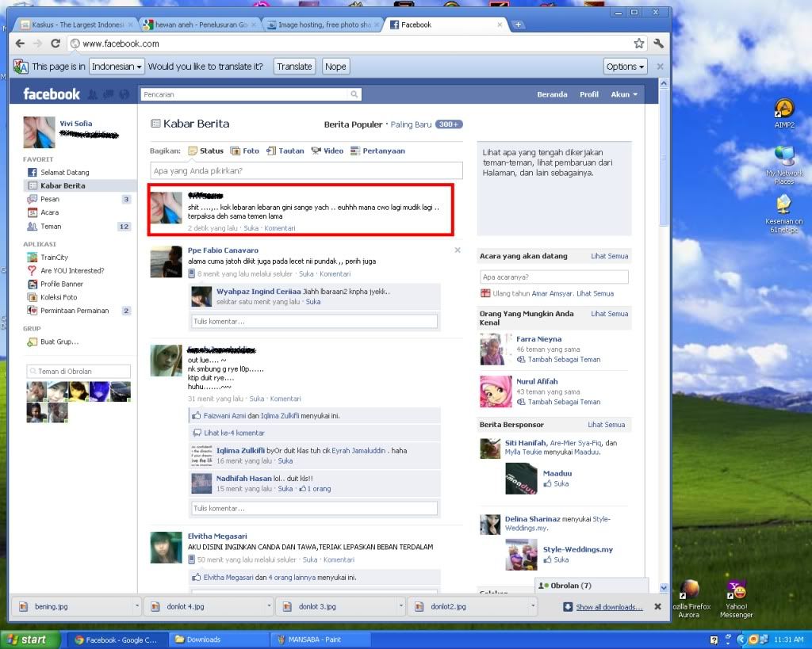Viewport: 812px width, 649px height.
Task: Open the notifications globe icon in the Facebook header
Action: [x=124, y=94]
